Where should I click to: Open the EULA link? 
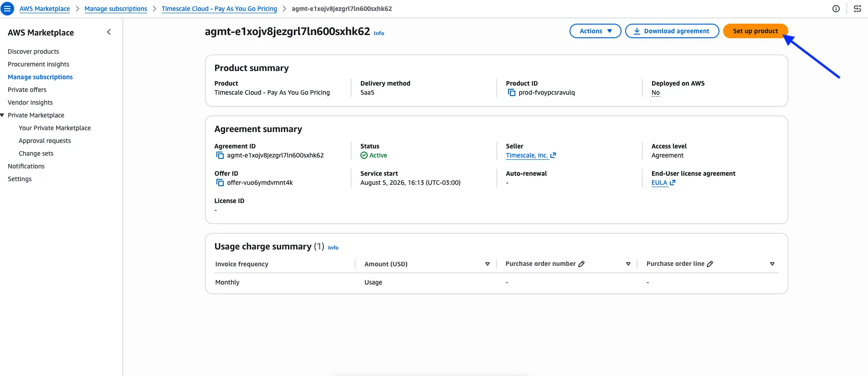pyautogui.click(x=659, y=183)
